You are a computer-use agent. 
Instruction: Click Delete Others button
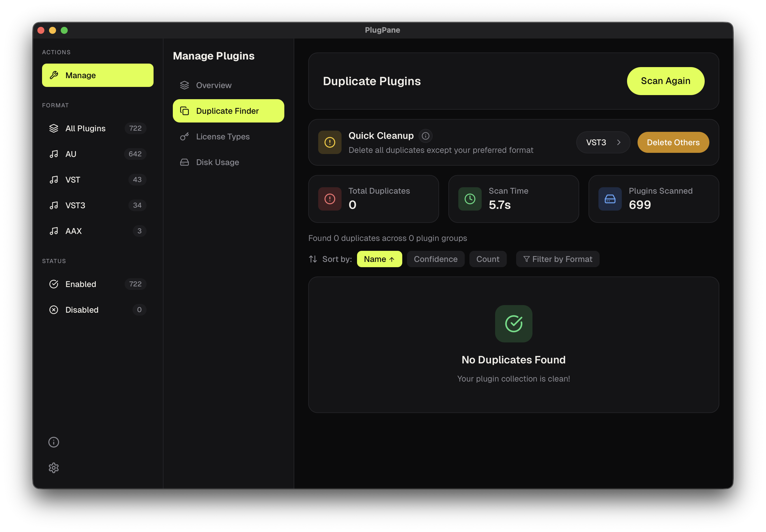click(x=673, y=142)
